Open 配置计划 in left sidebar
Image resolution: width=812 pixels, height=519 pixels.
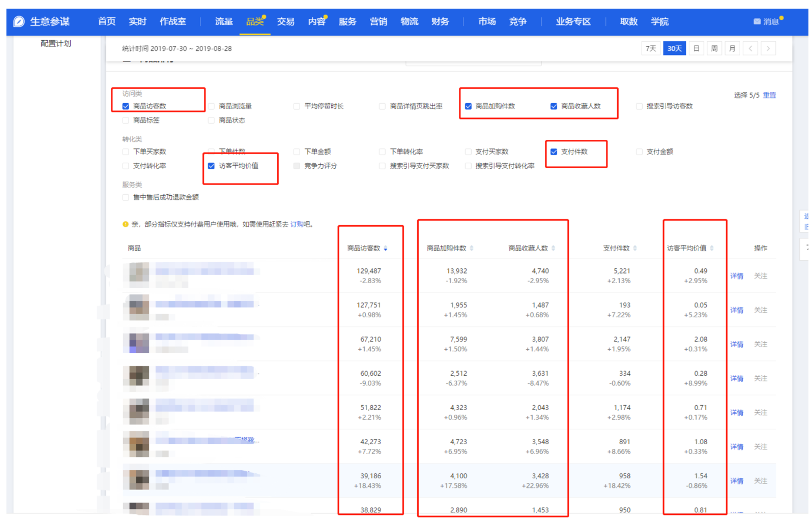pos(56,44)
